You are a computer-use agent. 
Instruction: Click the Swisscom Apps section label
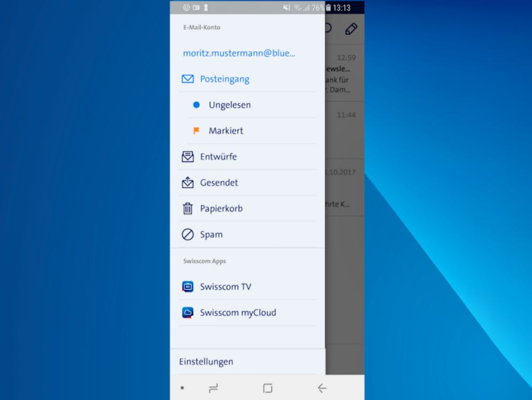pyautogui.click(x=204, y=261)
